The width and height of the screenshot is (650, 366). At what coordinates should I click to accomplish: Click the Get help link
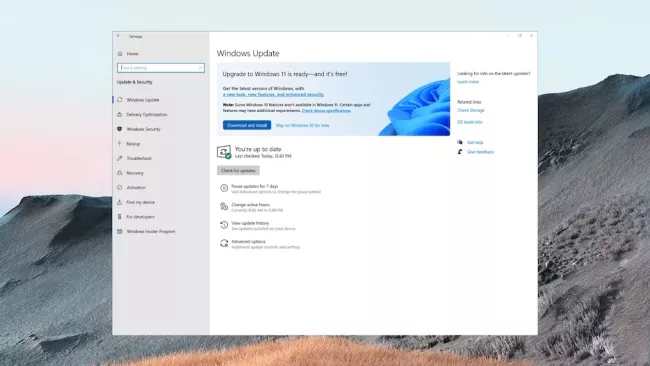point(475,142)
